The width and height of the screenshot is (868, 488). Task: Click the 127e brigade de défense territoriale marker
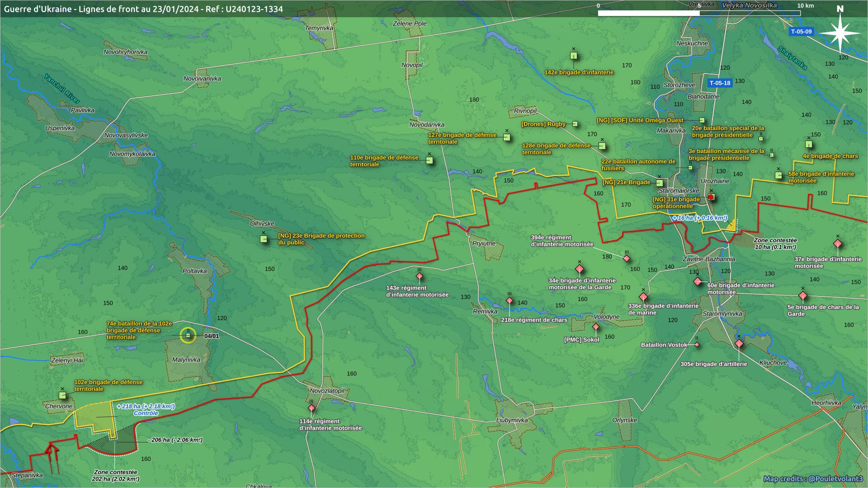coord(507,137)
